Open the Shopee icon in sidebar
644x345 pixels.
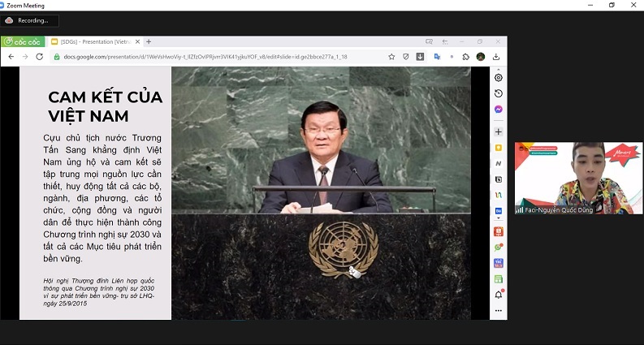tap(499, 231)
